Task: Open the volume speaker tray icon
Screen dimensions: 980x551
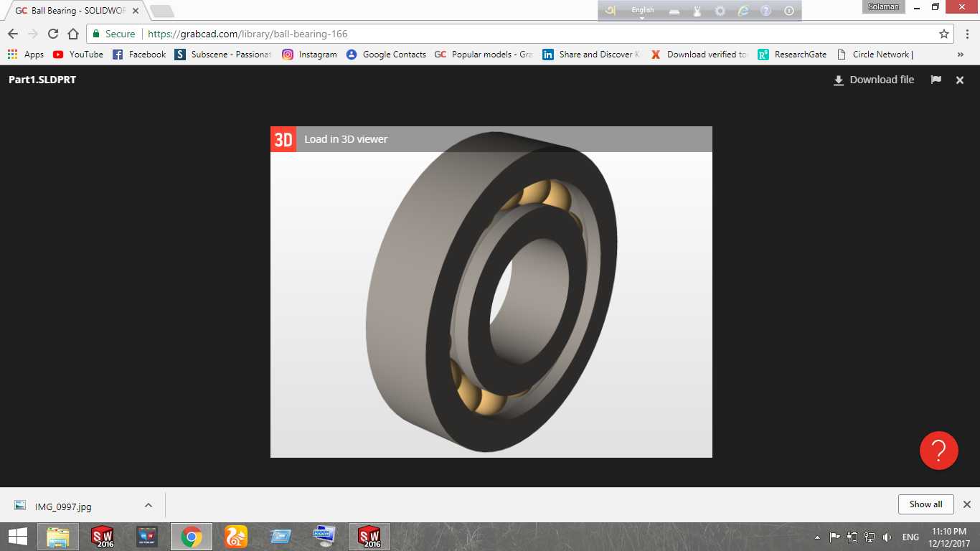Action: 887,537
